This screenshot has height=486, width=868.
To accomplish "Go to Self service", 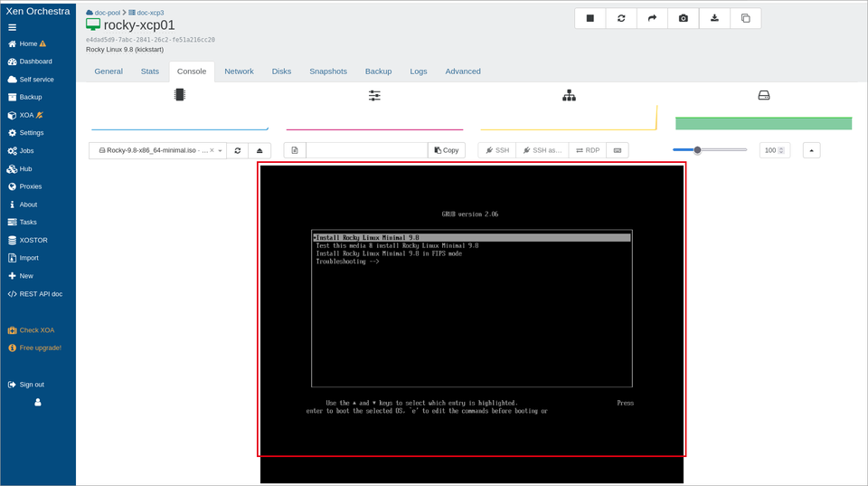I will 31,80.
